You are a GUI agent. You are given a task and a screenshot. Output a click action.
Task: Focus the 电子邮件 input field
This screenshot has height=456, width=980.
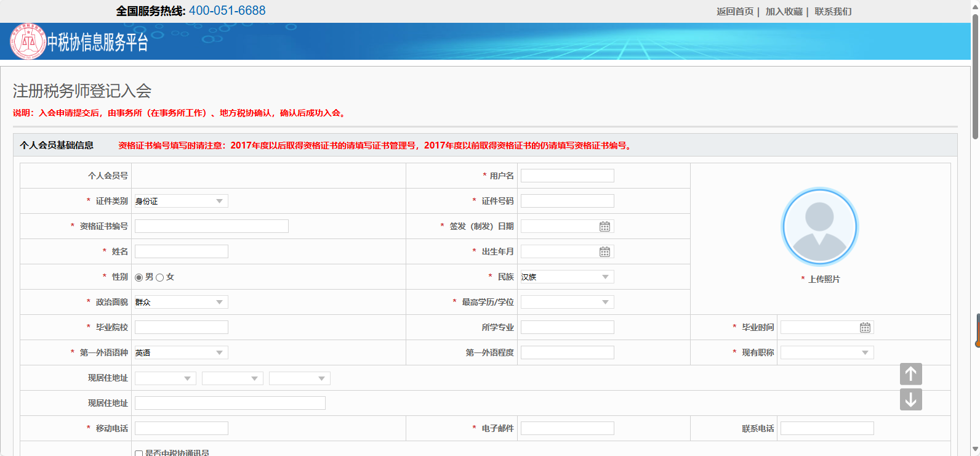pos(567,428)
